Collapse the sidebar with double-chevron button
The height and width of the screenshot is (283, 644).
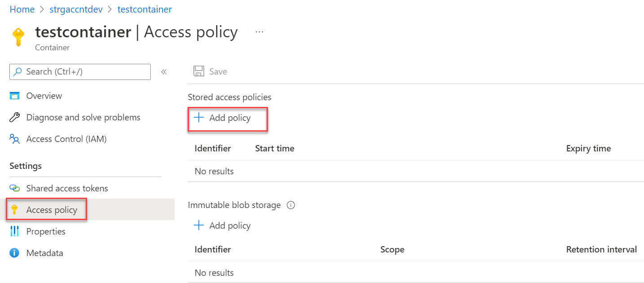point(164,72)
